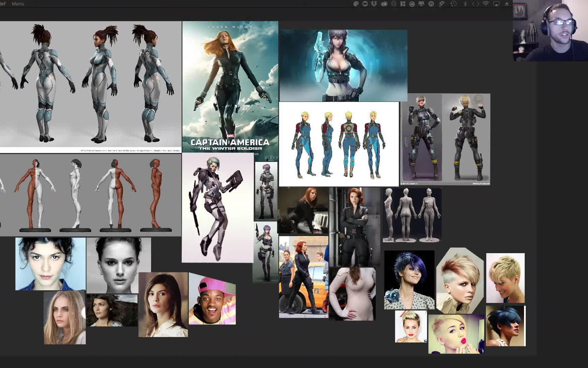The image size is (588, 368).
Task: Select the purple-blue spiky hair reference photo
Action: click(x=409, y=280)
